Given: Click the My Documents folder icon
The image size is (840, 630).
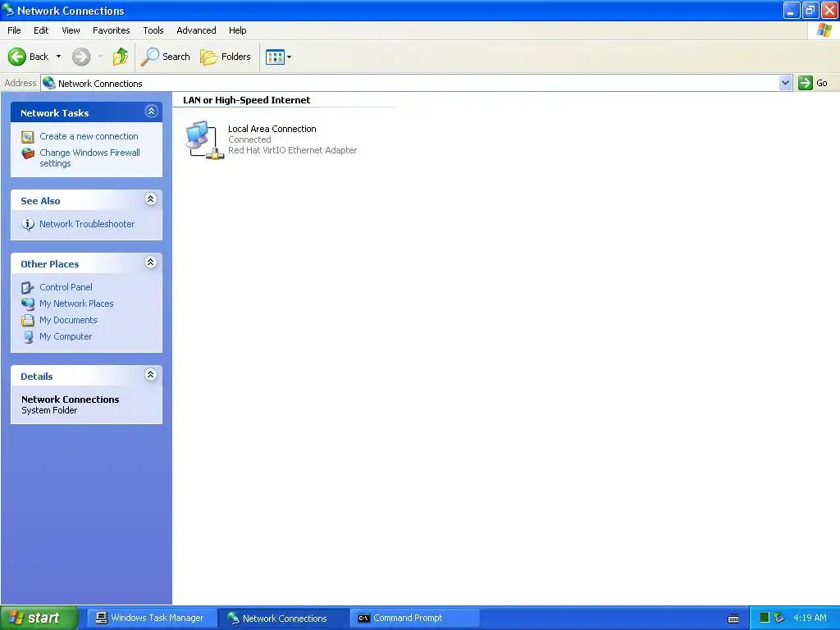Looking at the screenshot, I should pos(28,321).
